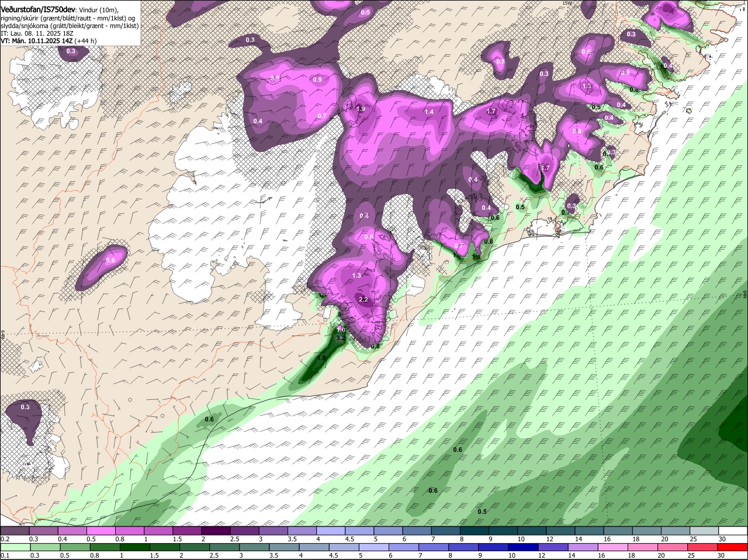Select the violet rain swatch labelled 12
Viewport: 748px width, 560px height.
(x=552, y=547)
